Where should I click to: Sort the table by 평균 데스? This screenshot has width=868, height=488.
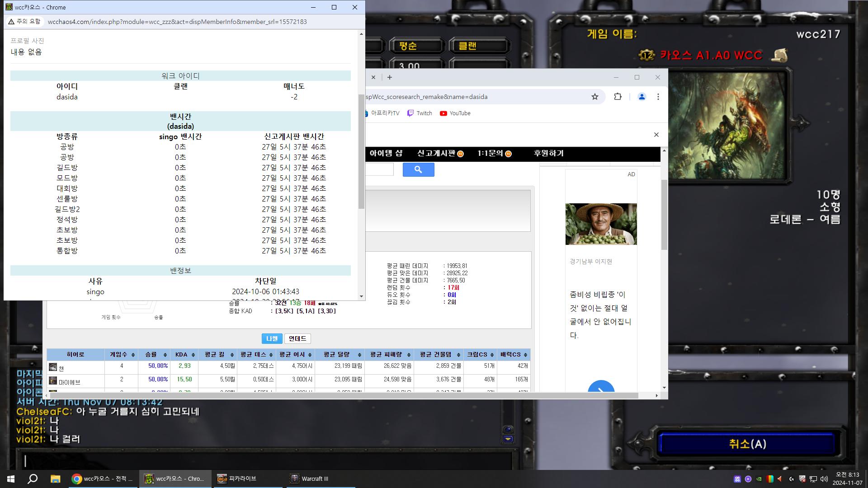tap(256, 355)
